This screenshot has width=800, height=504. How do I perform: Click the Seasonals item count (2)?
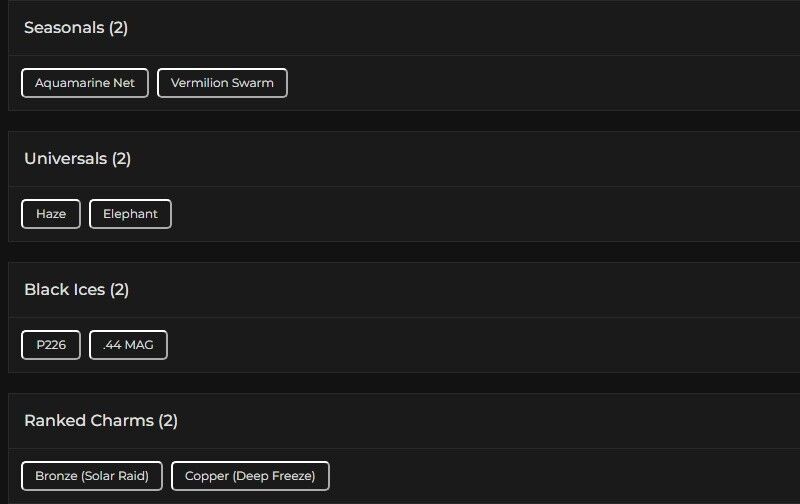pyautogui.click(x=118, y=28)
